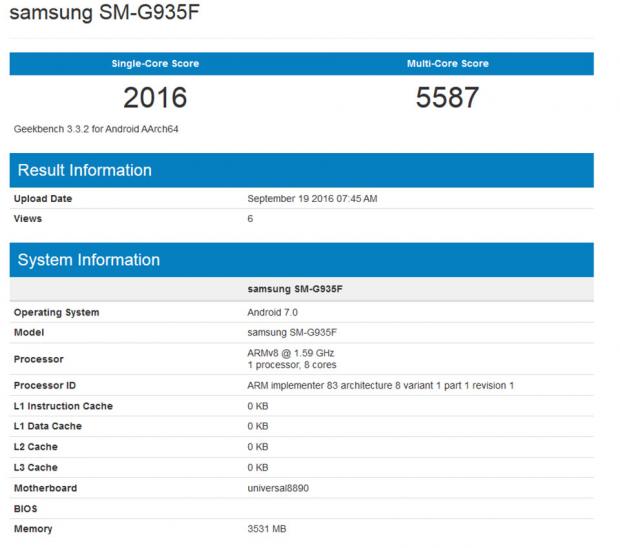Select the universal8890 motherboard value
This screenshot has width=620, height=548.
coord(281,488)
